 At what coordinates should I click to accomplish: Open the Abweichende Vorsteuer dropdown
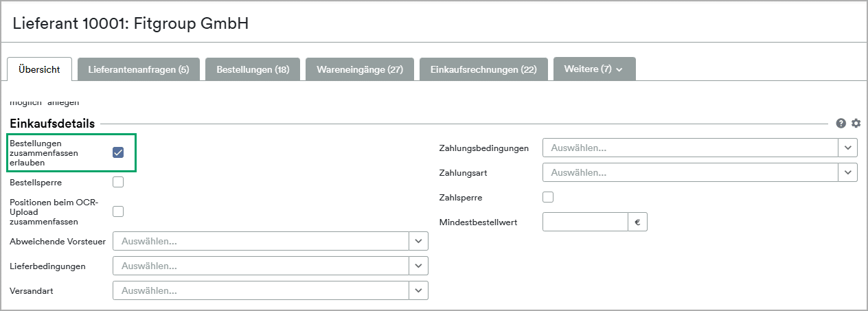pos(418,241)
